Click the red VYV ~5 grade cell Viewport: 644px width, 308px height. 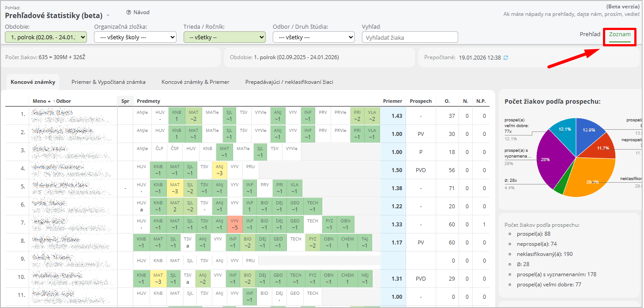234,224
